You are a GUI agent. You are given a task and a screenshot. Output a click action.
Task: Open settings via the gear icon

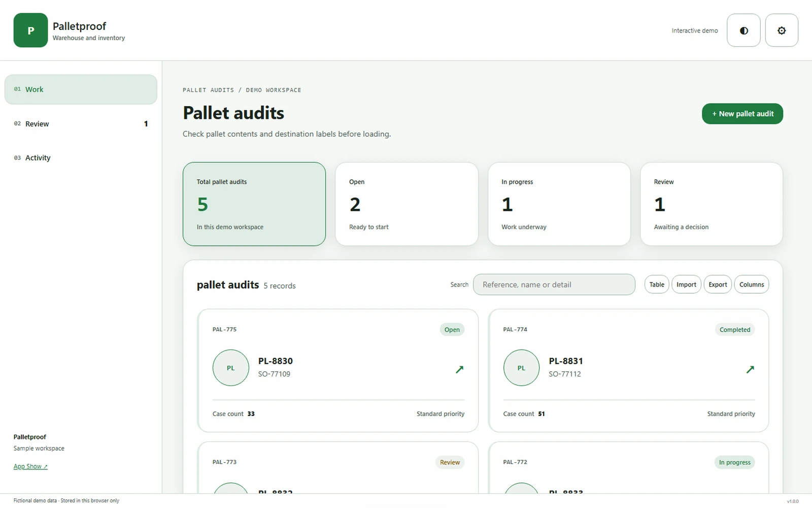point(782,30)
